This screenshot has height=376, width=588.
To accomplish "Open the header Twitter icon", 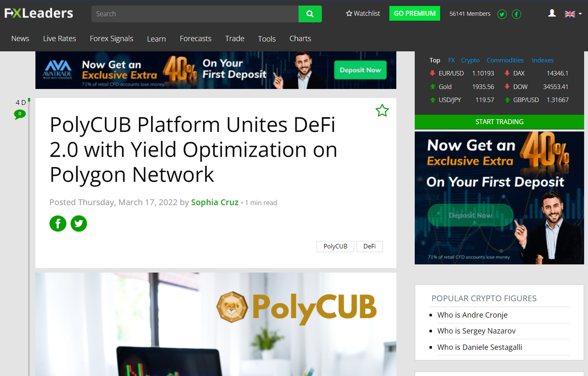I will [x=502, y=14].
